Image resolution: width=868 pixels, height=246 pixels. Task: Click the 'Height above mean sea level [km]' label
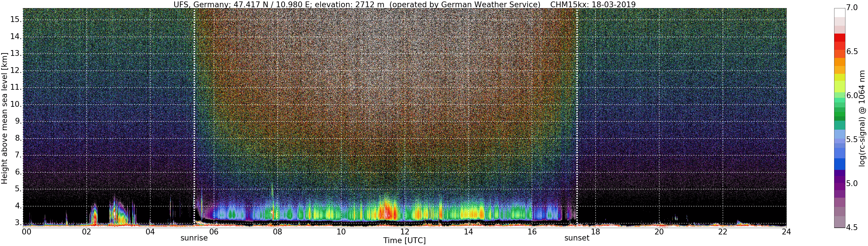pos(4,118)
